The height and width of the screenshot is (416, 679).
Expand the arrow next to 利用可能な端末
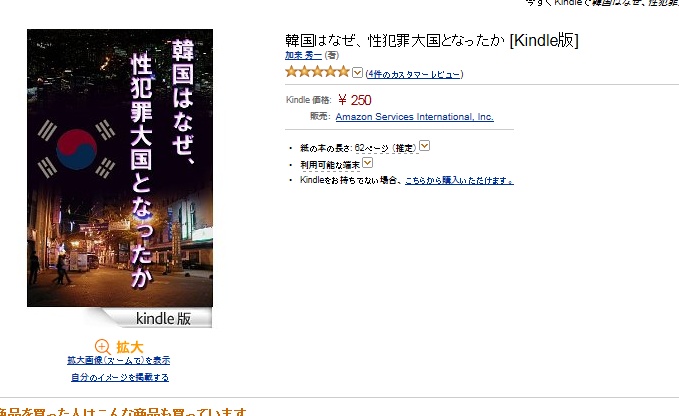coord(367,163)
